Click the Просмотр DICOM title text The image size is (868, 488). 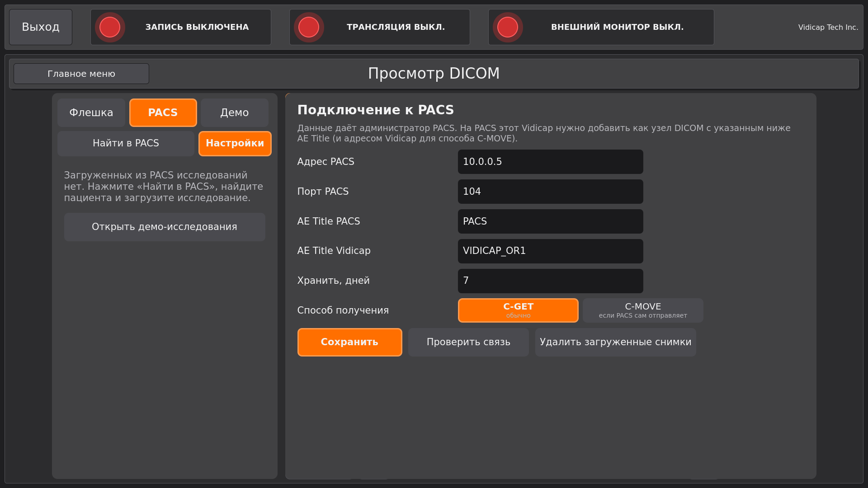tap(434, 73)
